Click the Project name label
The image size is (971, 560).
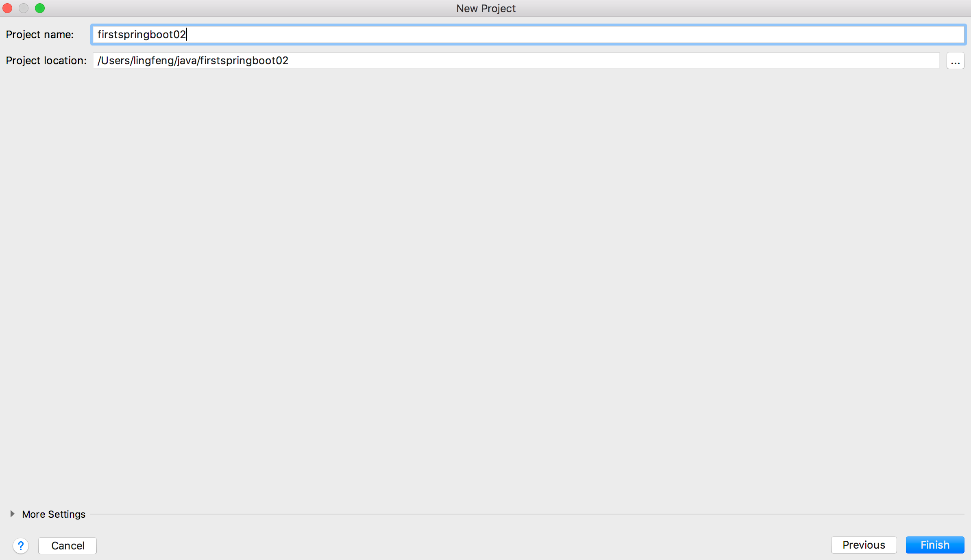pos(40,35)
